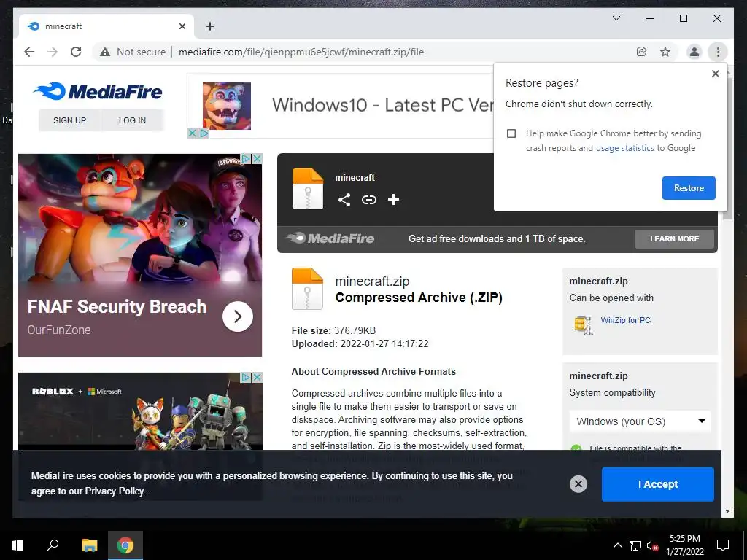Dismiss the Restore pages popup
Image resolution: width=747 pixels, height=560 pixels.
click(x=715, y=74)
